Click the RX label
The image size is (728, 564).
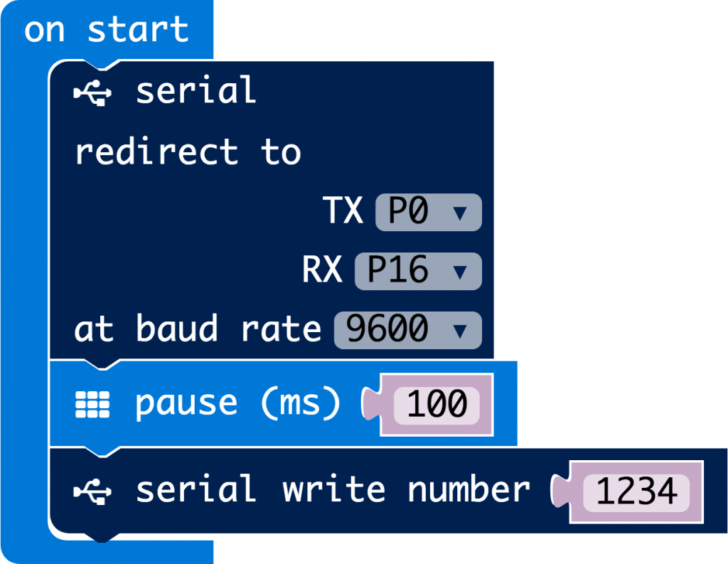click(x=322, y=270)
